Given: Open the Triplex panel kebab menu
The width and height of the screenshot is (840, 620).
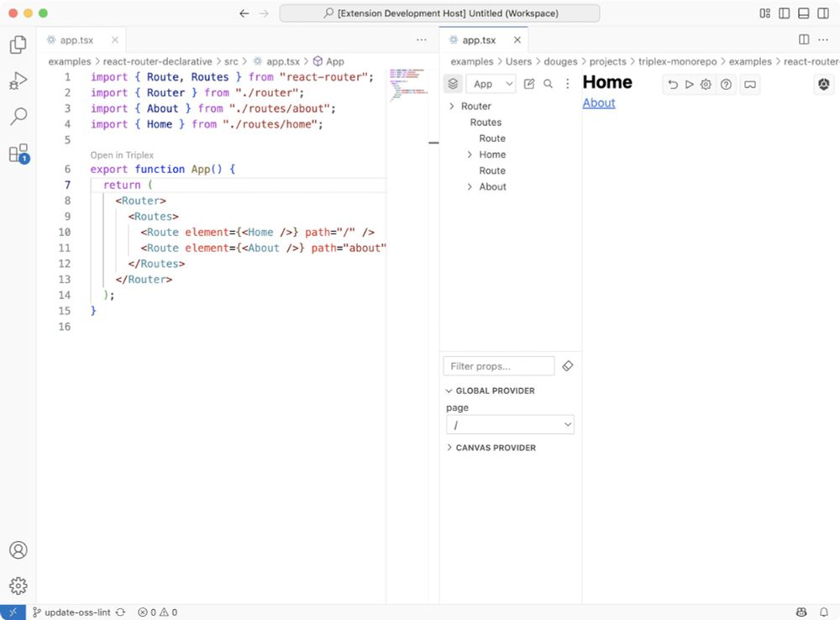Looking at the screenshot, I should pyautogui.click(x=567, y=84).
